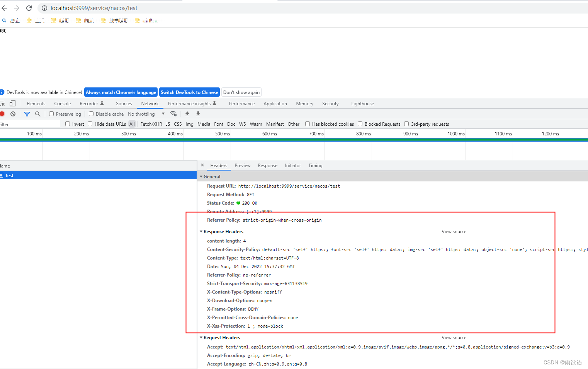Filter requests by Media type

(x=204, y=124)
